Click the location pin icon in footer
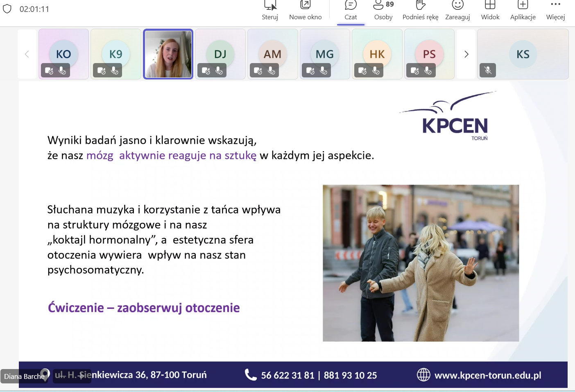Viewport: 575px width, 392px height. tap(45, 375)
